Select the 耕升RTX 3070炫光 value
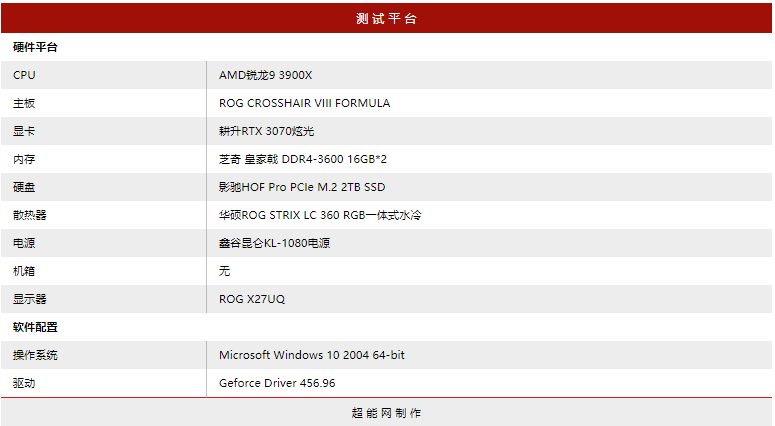Image resolution: width=775 pixels, height=426 pixels. (266, 131)
